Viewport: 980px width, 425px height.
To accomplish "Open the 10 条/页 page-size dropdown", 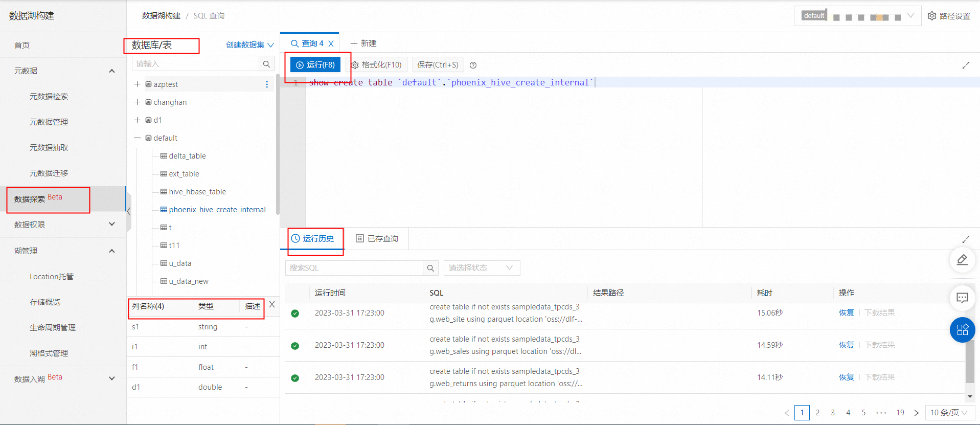I will pyautogui.click(x=950, y=413).
